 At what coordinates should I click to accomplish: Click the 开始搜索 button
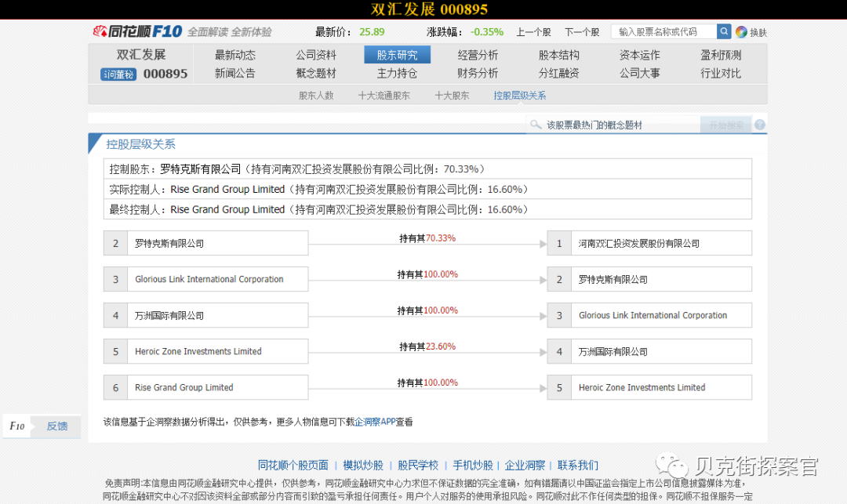point(725,125)
